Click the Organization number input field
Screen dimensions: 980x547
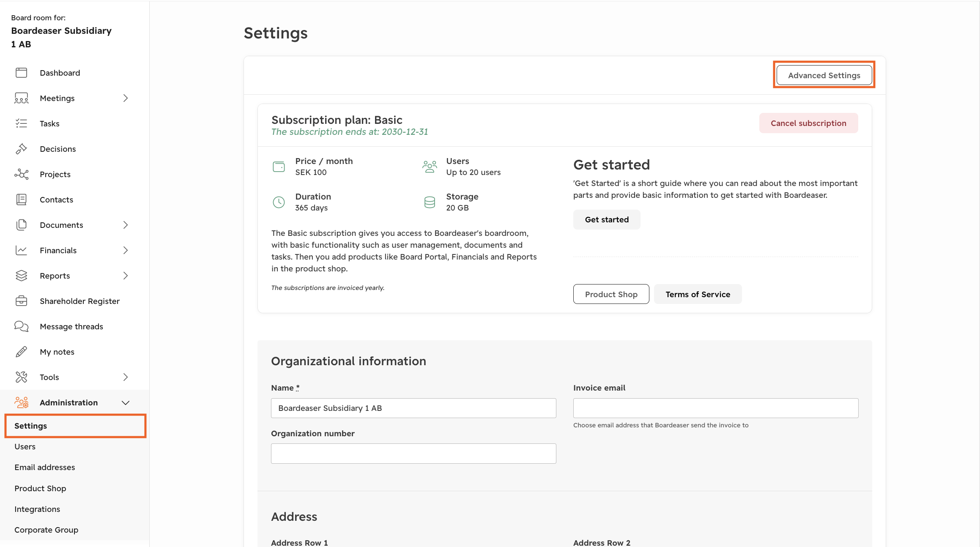[x=413, y=454]
